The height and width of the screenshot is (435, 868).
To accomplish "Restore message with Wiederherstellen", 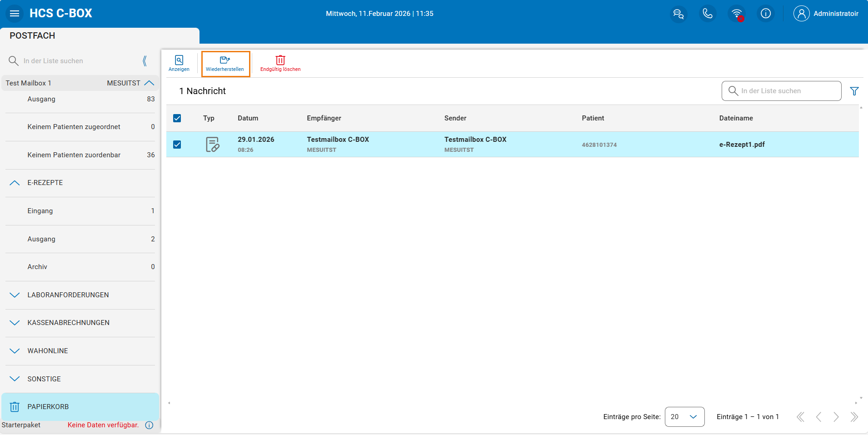I will [x=225, y=64].
